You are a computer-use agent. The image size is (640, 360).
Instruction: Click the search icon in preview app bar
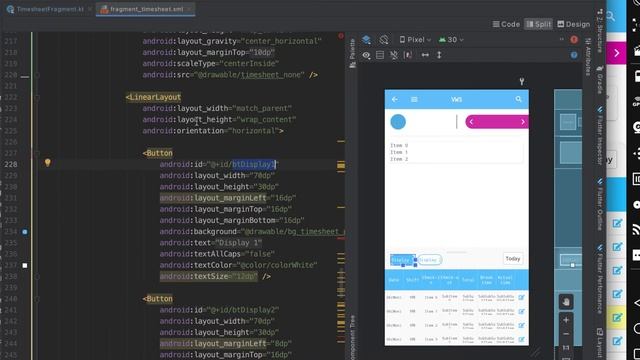[518, 99]
